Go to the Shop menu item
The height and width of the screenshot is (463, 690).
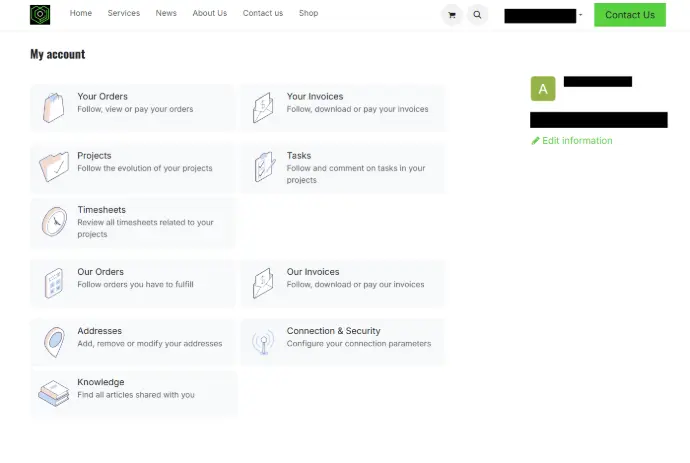pyautogui.click(x=308, y=14)
